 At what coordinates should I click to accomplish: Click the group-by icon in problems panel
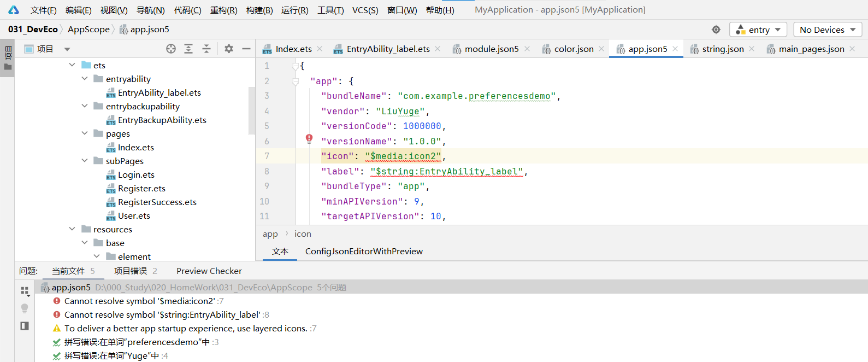pyautogui.click(x=25, y=291)
